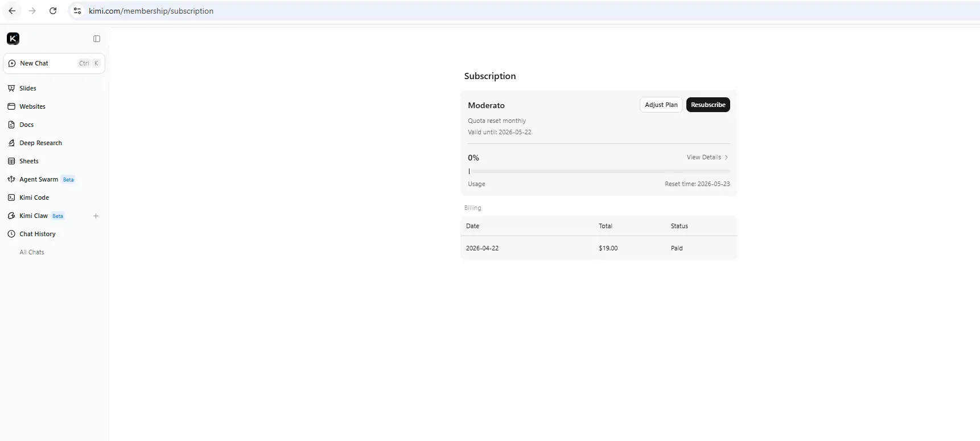Click the Kimi Code terminal icon
Viewport: 980px width, 441px height.
point(11,197)
